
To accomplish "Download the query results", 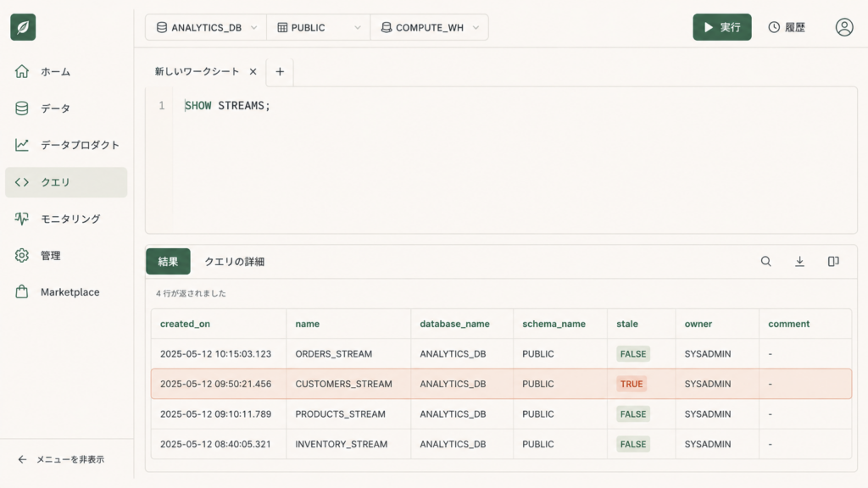I will coord(799,261).
